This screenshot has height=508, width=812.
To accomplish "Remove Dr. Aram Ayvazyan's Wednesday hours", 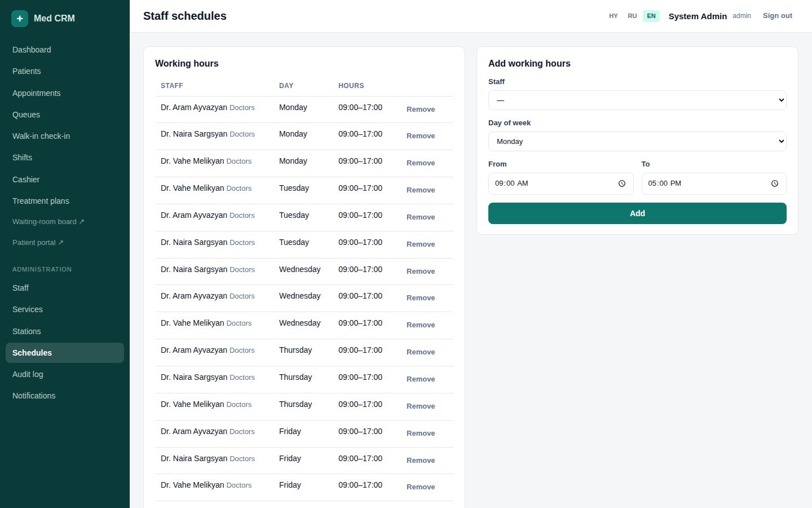I will tap(421, 298).
